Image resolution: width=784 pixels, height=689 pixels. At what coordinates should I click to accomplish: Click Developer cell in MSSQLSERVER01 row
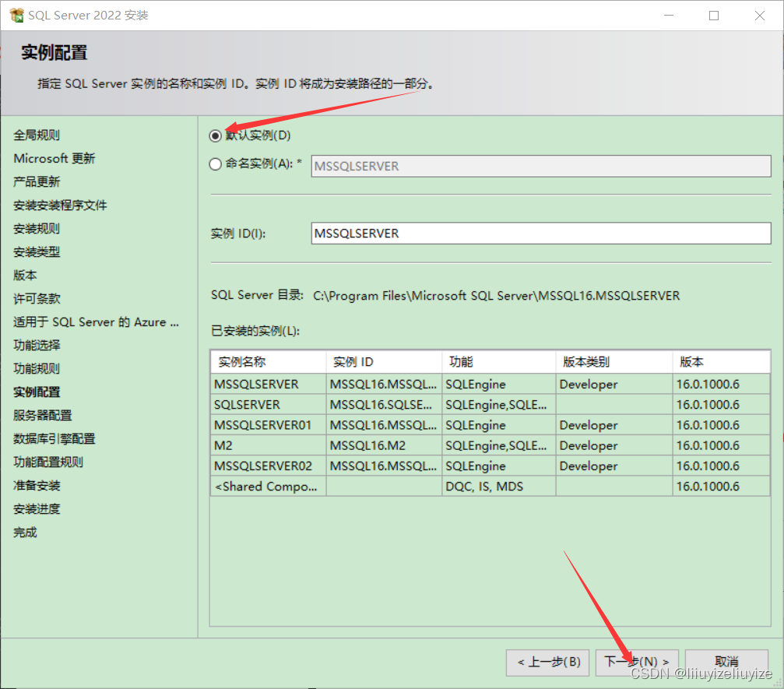(x=614, y=425)
